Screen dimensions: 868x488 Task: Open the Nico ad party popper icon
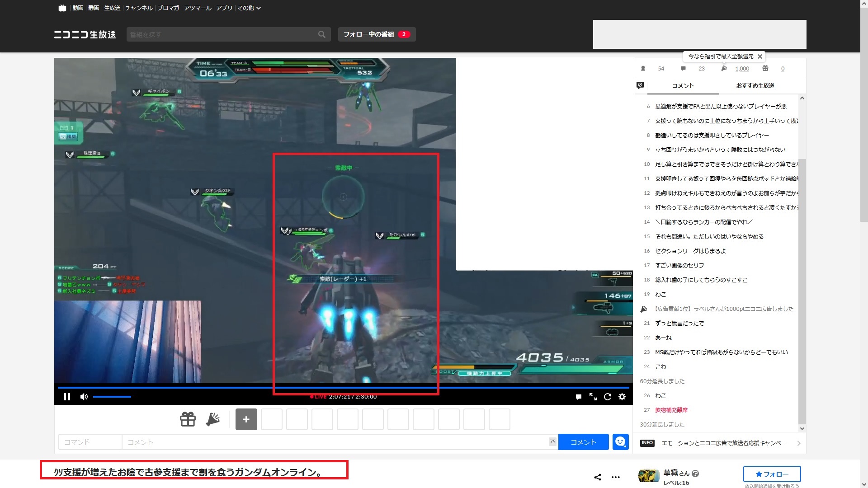pyautogui.click(x=212, y=419)
